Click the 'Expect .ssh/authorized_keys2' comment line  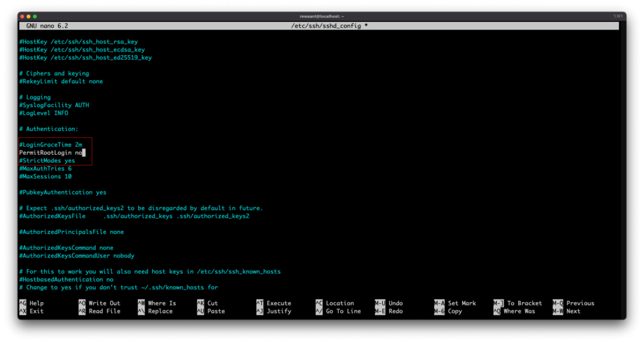(141, 208)
